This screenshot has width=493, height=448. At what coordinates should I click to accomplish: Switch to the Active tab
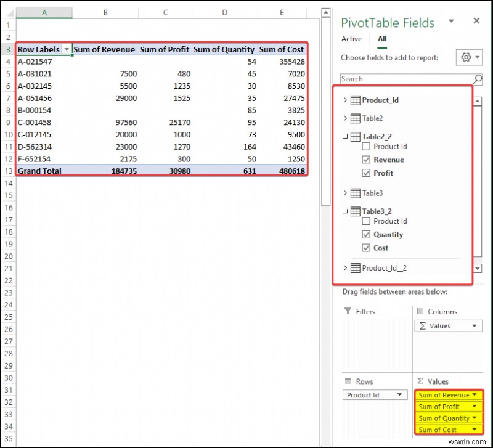[x=351, y=38]
